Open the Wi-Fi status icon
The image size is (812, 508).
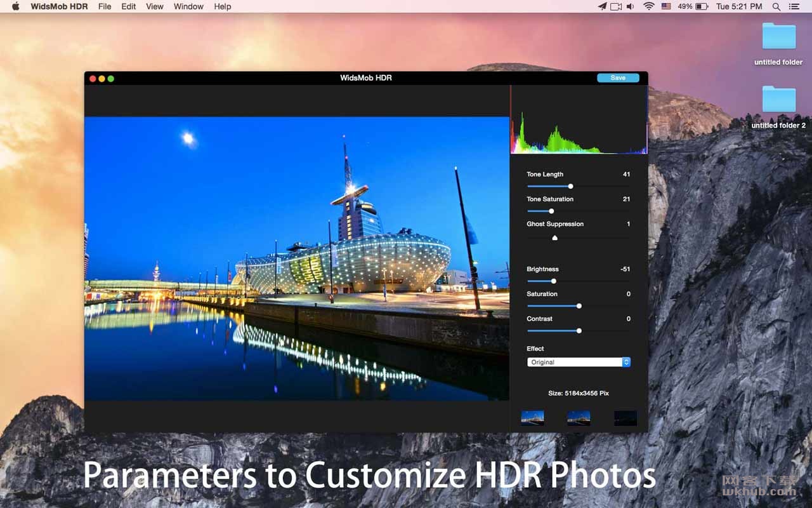648,6
